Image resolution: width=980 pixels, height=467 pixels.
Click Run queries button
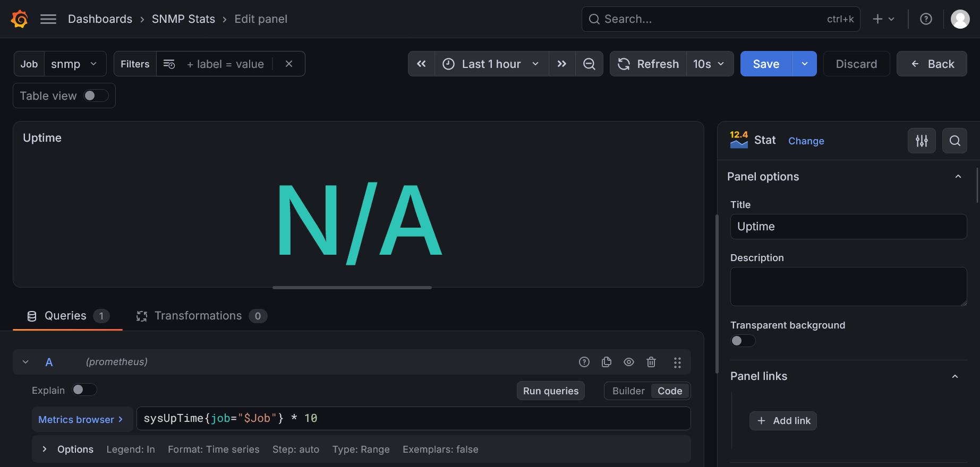(551, 391)
